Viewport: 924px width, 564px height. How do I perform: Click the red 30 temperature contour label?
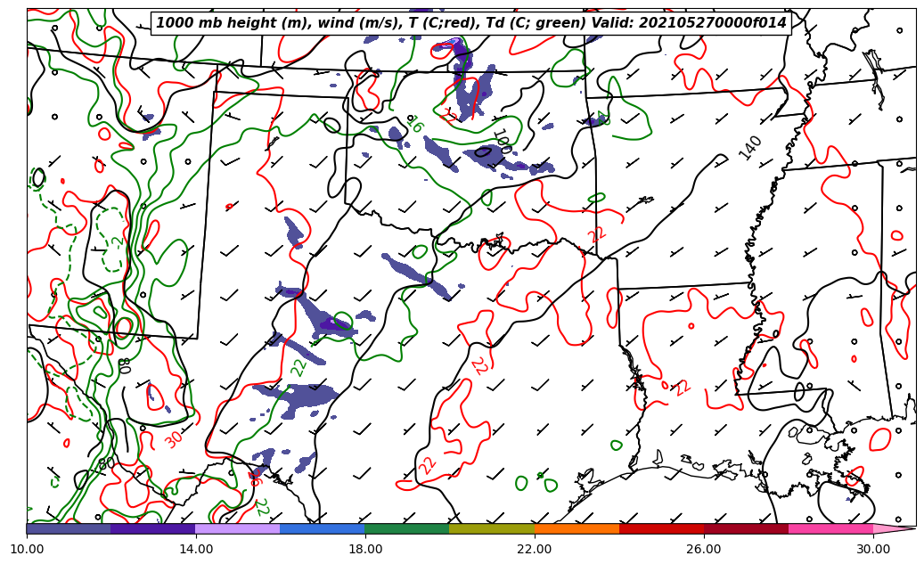click(173, 439)
